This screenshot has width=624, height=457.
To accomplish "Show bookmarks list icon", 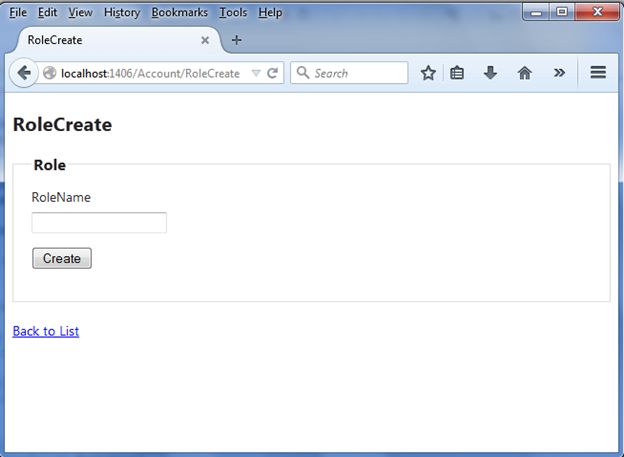I will pyautogui.click(x=457, y=73).
